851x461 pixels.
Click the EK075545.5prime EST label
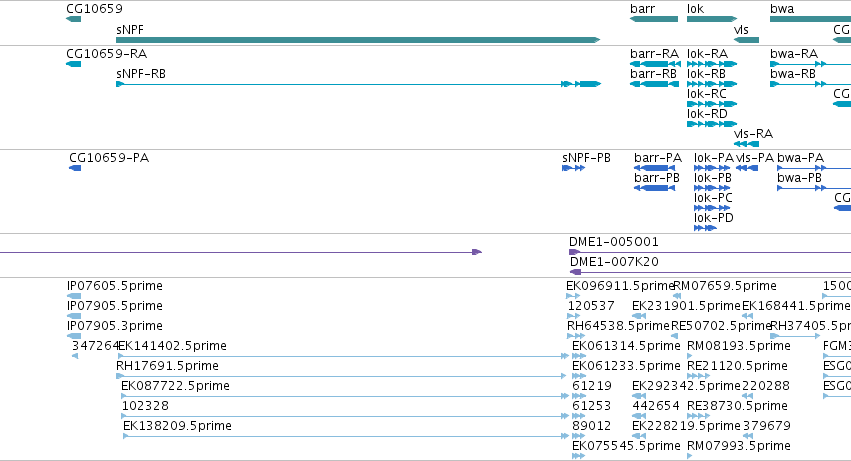click(626, 446)
